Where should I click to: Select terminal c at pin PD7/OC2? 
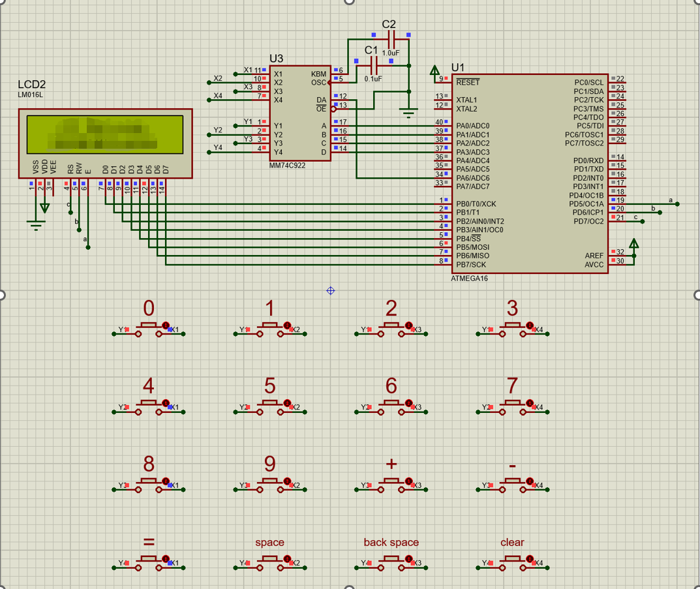[643, 221]
